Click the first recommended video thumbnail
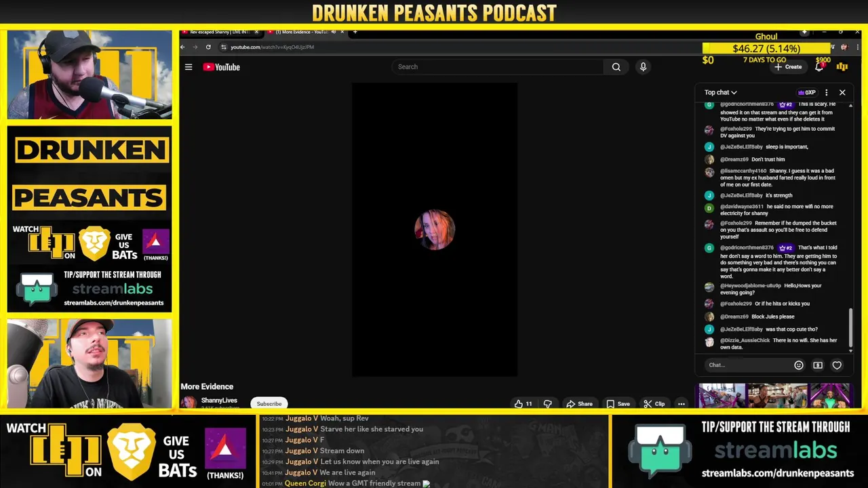The height and width of the screenshot is (488, 868). click(x=722, y=396)
